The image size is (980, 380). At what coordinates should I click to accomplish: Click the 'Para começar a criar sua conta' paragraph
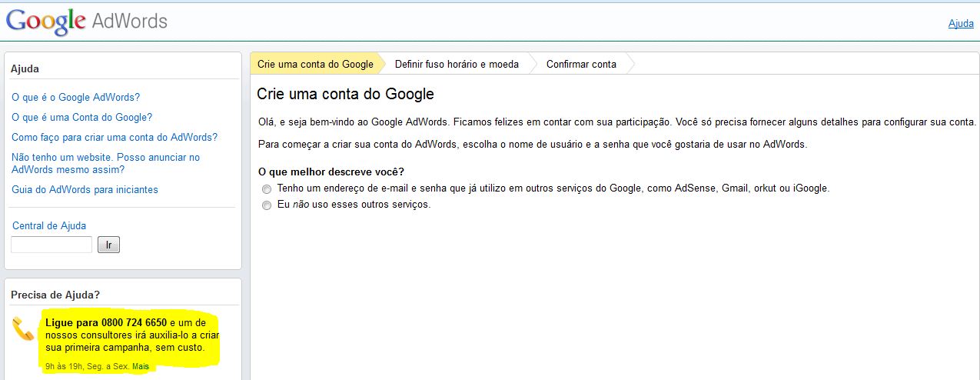(533, 145)
